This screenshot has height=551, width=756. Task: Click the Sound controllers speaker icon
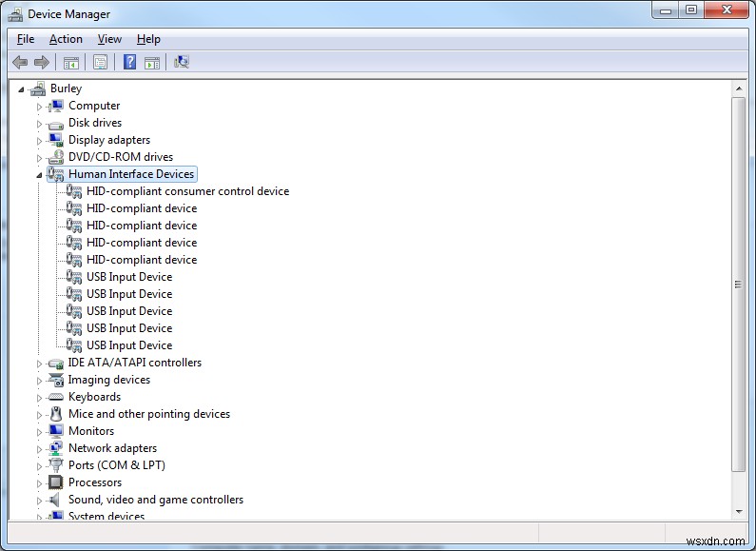(x=54, y=500)
